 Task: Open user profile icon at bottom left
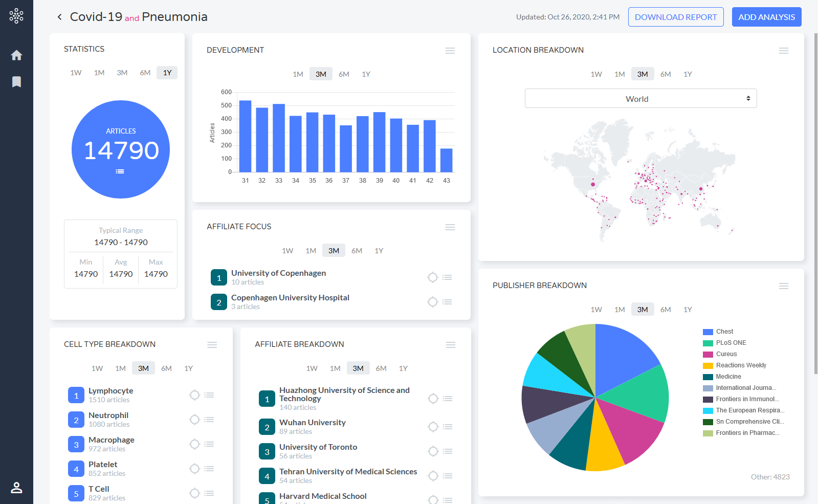pos(16,488)
